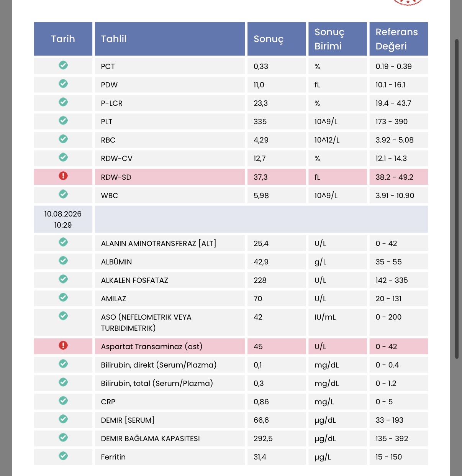Click the check icon beside DEMIR [SERUM]
The height and width of the screenshot is (476, 462).
tap(63, 419)
